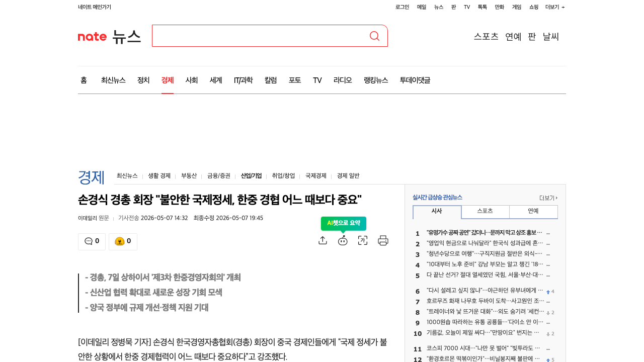The width and height of the screenshot is (644, 362).
Task: Open comments with the speech bubble button
Action: click(x=92, y=241)
